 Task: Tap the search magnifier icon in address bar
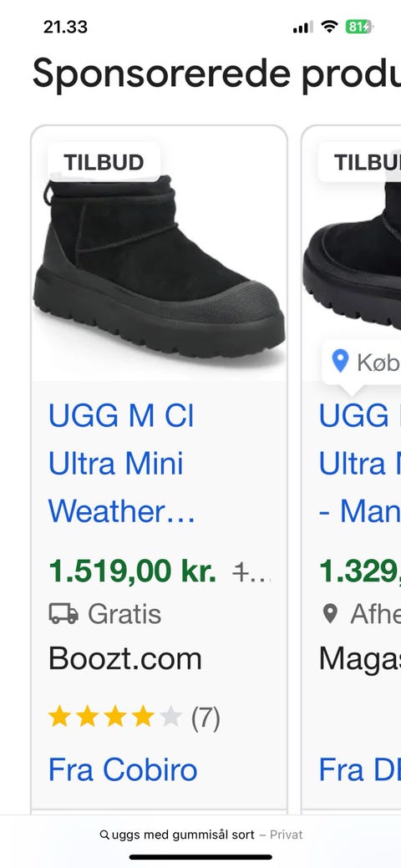[x=104, y=835]
